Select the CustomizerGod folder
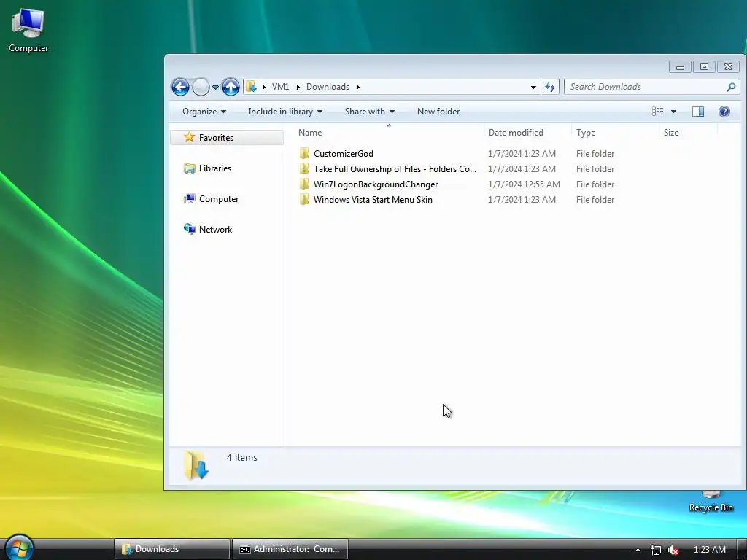 (x=343, y=153)
